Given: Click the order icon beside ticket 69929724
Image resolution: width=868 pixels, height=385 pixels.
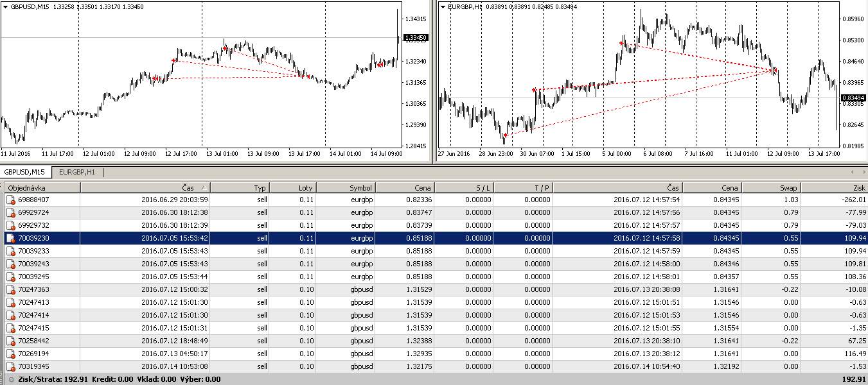Looking at the screenshot, I should click(x=11, y=212).
